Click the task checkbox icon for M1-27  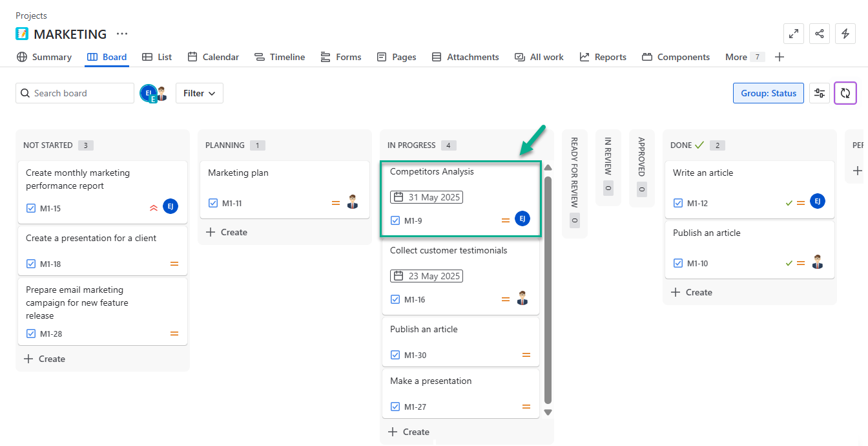point(396,407)
